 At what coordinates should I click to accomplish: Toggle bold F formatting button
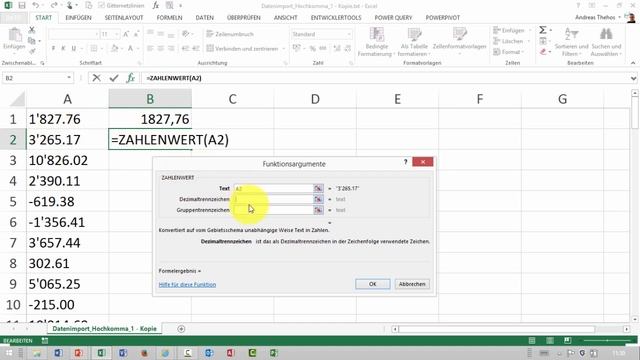coord(53,48)
